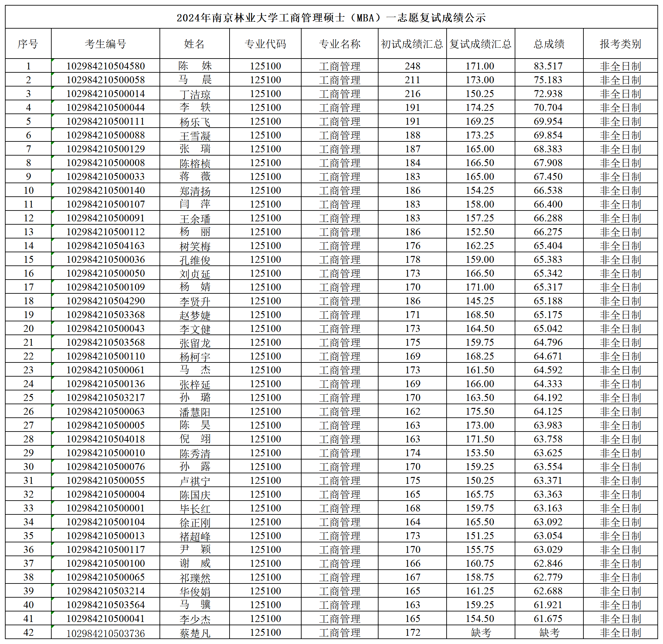The height and width of the screenshot is (644, 663).
Task: Click total score 83.517 cell
Action: pyautogui.click(x=548, y=66)
